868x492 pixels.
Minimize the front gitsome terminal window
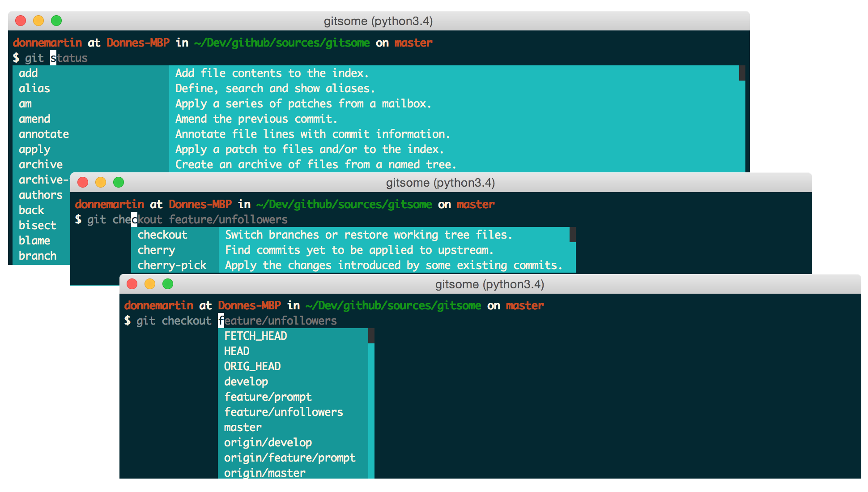[x=150, y=284]
